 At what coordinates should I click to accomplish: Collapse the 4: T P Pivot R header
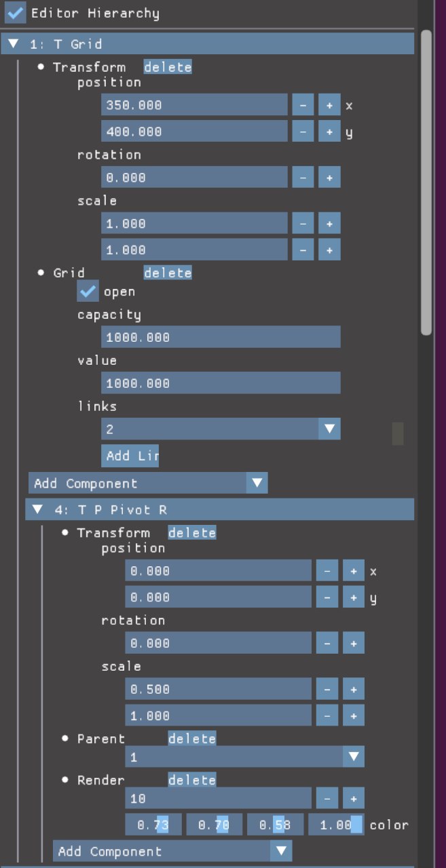[x=219, y=509]
